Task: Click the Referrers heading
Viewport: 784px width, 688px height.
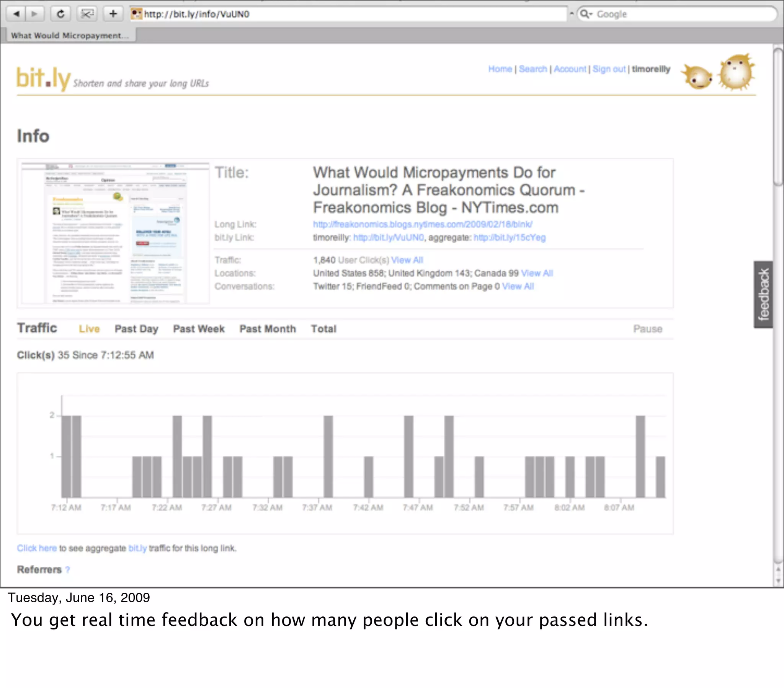Action: [x=39, y=569]
